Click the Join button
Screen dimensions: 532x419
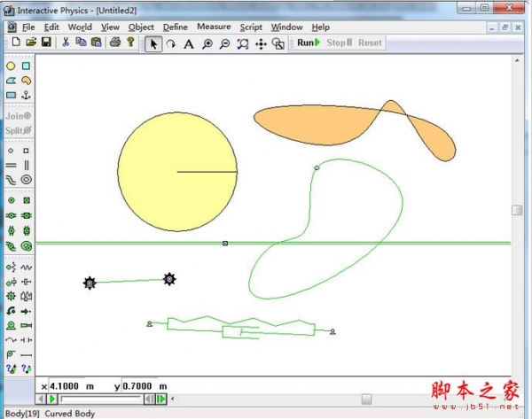[19, 116]
